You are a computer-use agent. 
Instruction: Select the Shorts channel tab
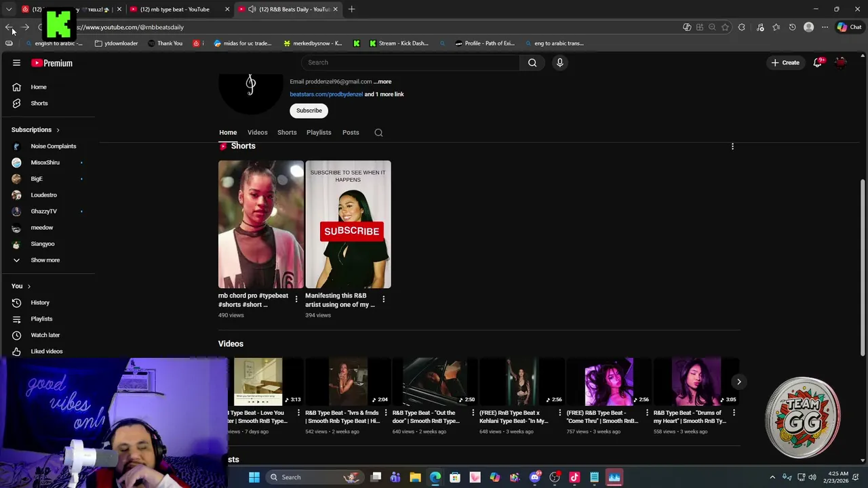click(x=287, y=133)
